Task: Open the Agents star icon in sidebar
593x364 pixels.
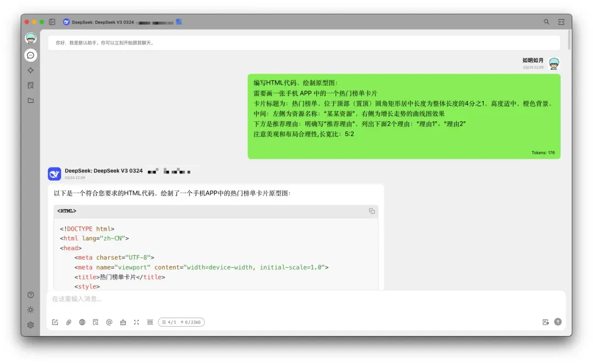Action: tap(31, 70)
